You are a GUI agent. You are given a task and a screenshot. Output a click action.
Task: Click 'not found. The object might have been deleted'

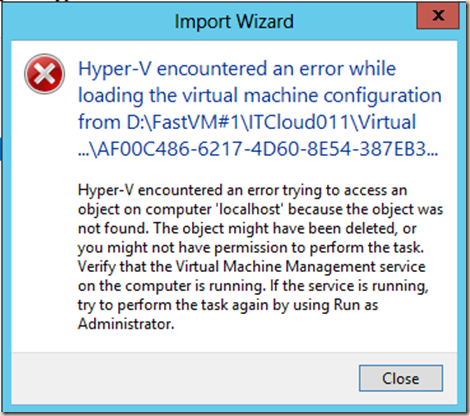[237, 229]
